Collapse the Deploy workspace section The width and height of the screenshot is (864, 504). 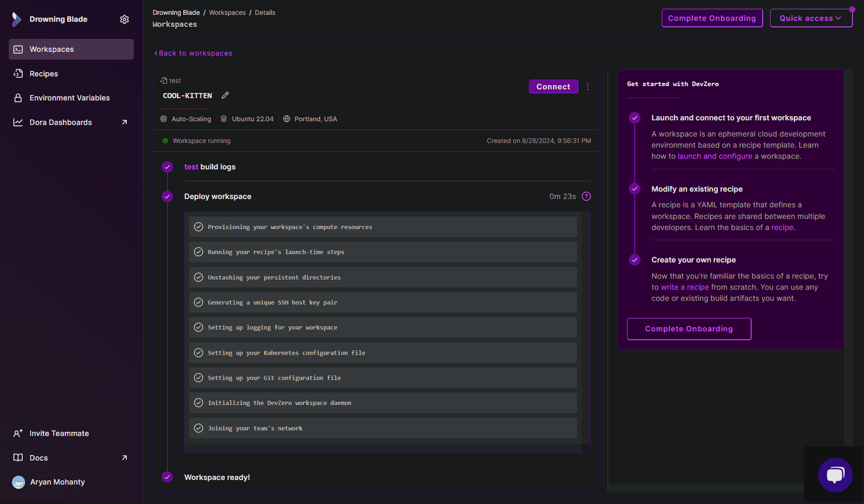(218, 196)
